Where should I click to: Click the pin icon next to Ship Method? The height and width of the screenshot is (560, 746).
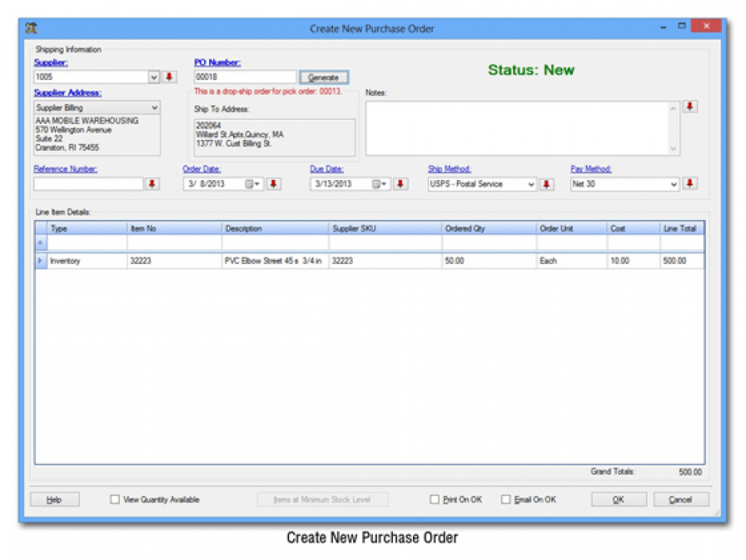547,184
